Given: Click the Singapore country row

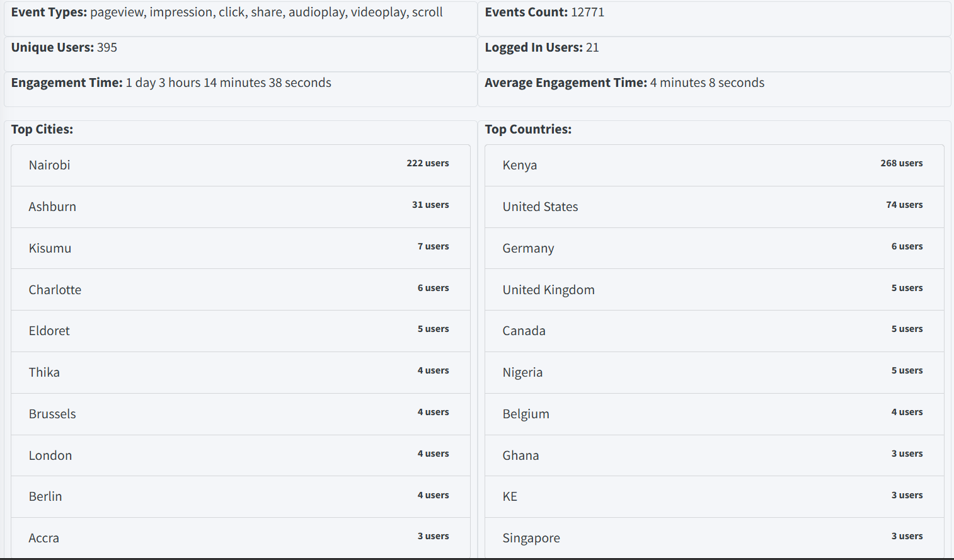Looking at the screenshot, I should 714,537.
